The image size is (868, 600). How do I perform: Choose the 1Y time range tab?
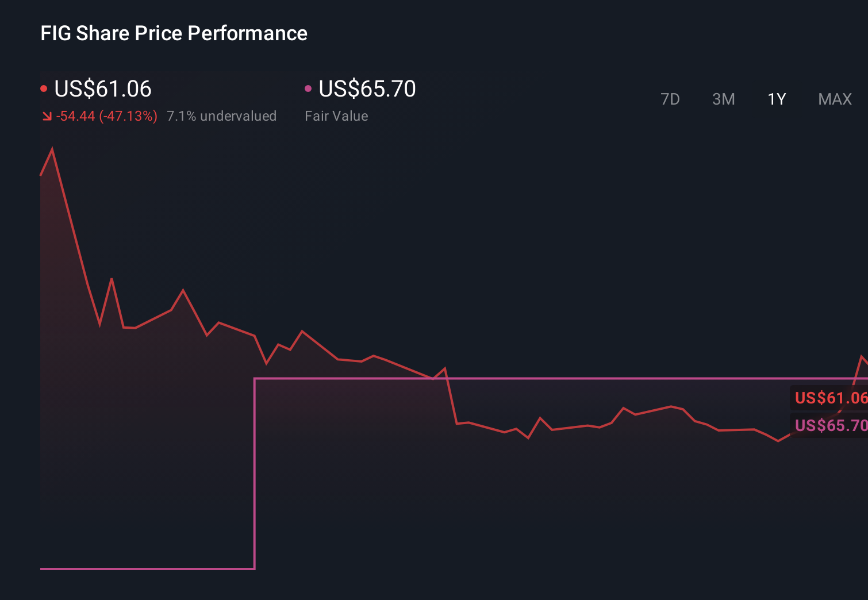coord(777,99)
